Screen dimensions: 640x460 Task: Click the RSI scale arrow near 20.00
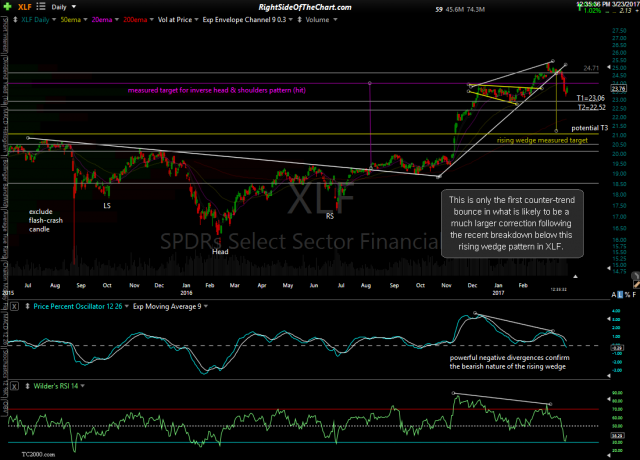[609, 455]
